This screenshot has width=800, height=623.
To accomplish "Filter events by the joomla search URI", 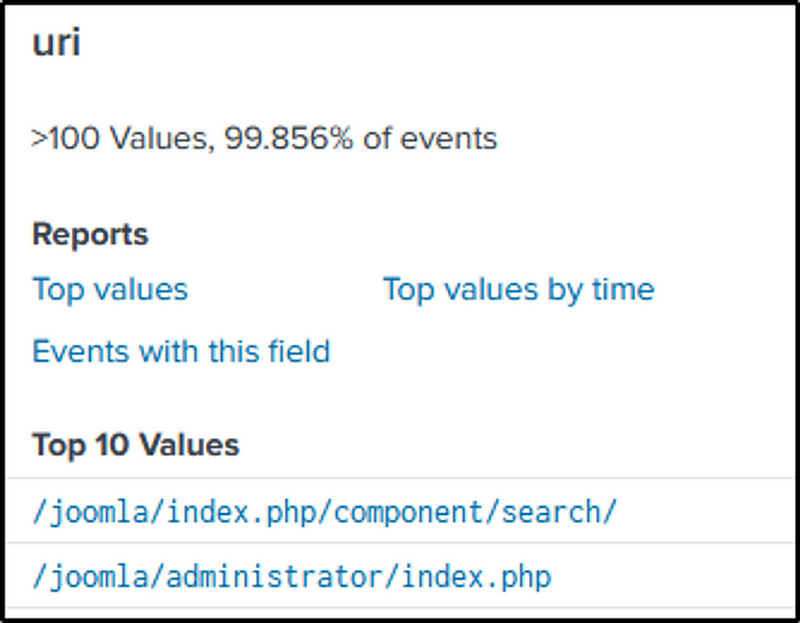I will [325, 512].
